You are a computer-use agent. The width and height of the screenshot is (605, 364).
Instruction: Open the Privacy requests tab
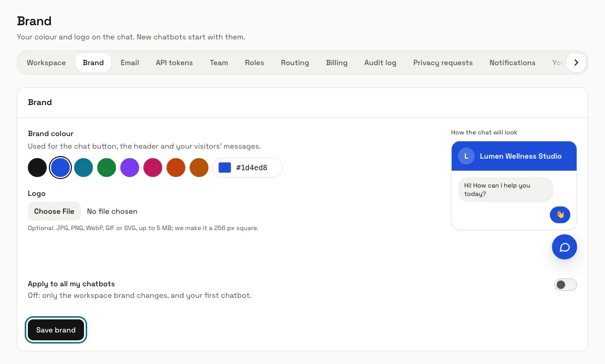443,63
